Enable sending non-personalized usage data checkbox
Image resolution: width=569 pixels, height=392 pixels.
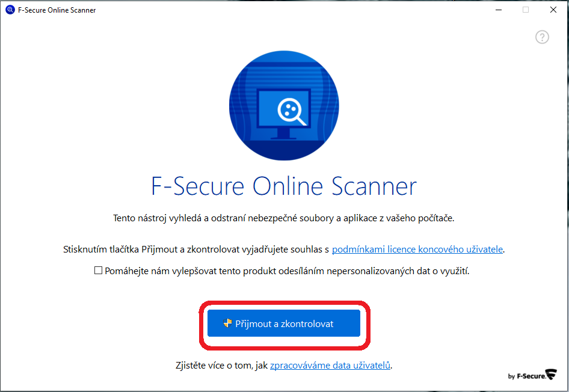click(98, 271)
